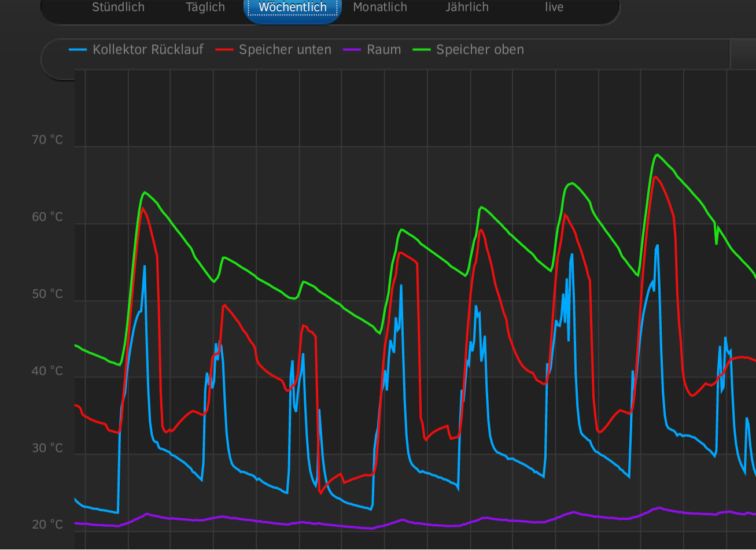The height and width of the screenshot is (550, 756).
Task: Click the 70 °C axis label
Action: [x=47, y=140]
